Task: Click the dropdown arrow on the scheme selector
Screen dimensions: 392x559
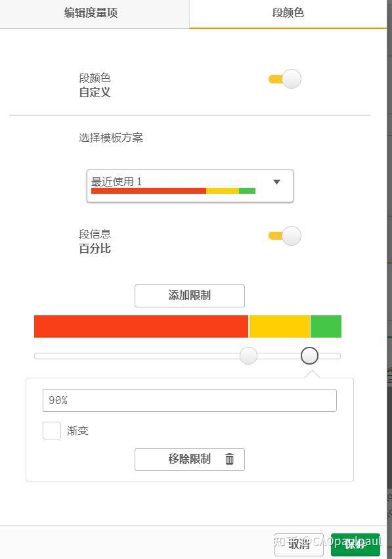Action: point(276,183)
